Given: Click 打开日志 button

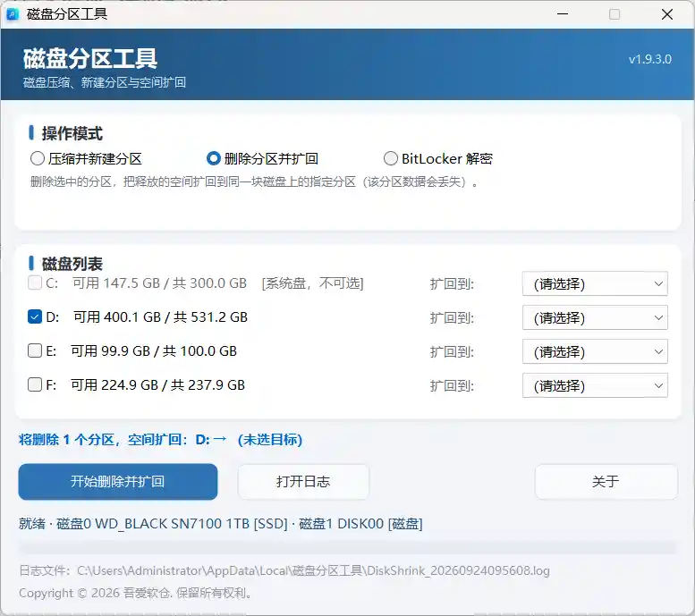Looking at the screenshot, I should (x=303, y=482).
